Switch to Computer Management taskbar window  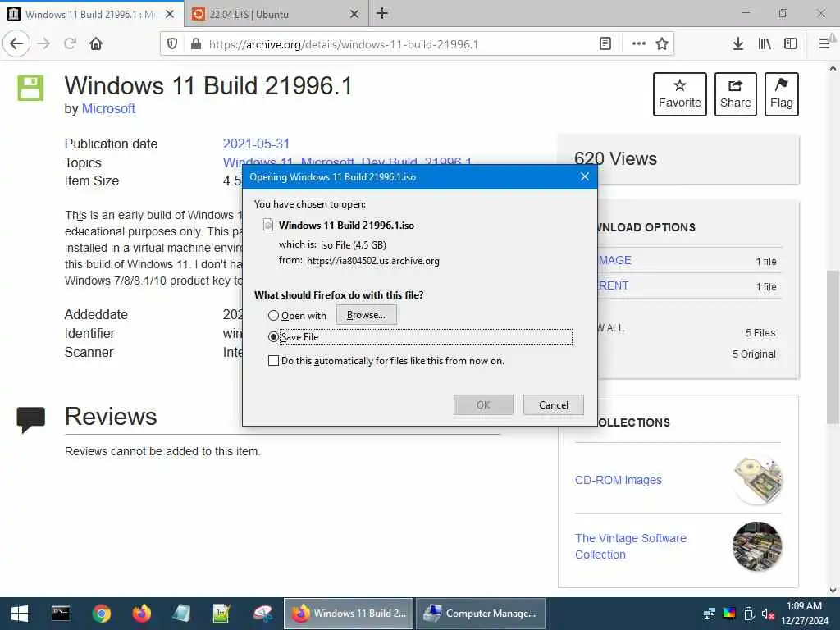[481, 614]
